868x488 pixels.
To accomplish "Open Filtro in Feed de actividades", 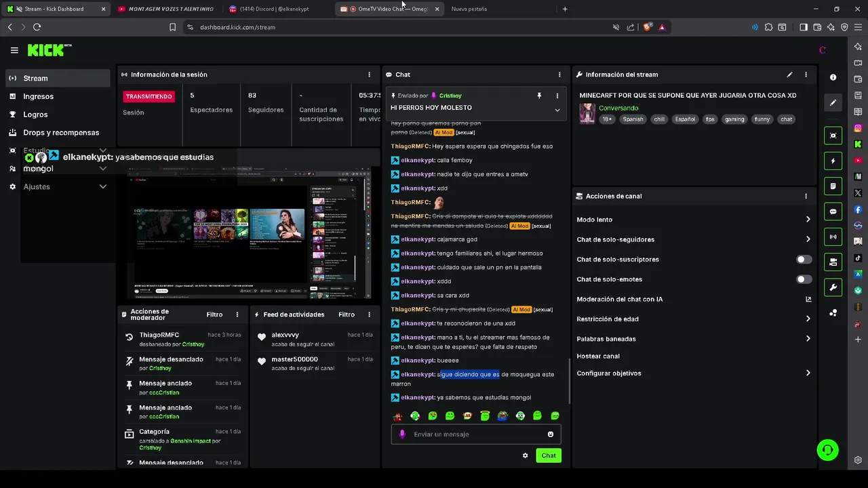I will [x=347, y=314].
